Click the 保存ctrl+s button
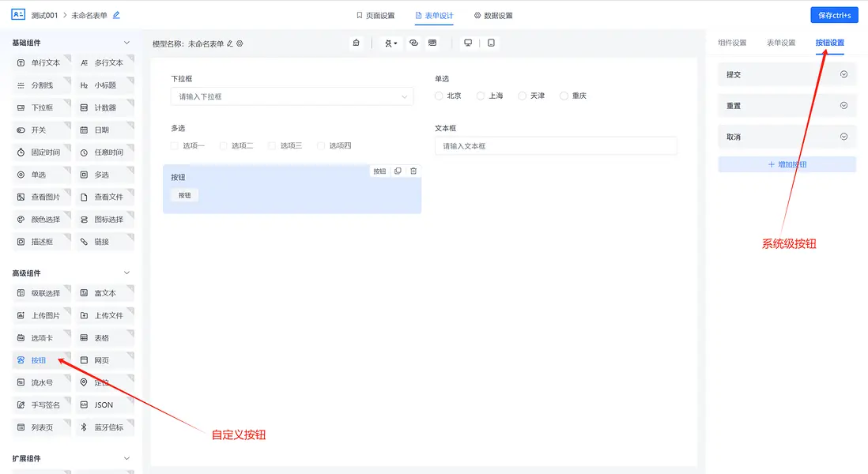The width and height of the screenshot is (868, 474). click(x=834, y=14)
